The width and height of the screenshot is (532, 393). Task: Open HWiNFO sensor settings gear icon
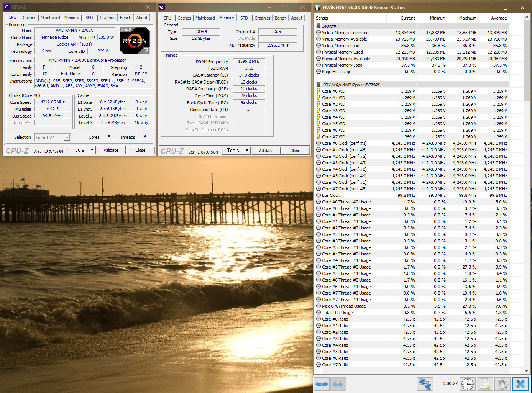[x=502, y=384]
